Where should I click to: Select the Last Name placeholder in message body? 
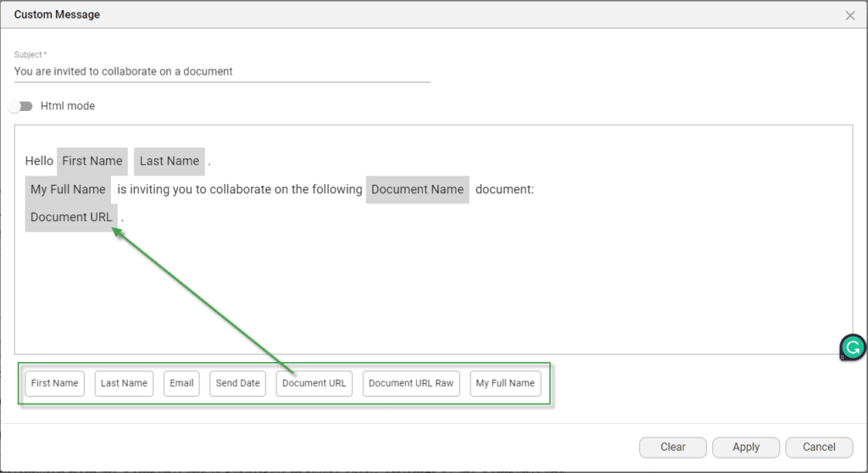pos(170,161)
